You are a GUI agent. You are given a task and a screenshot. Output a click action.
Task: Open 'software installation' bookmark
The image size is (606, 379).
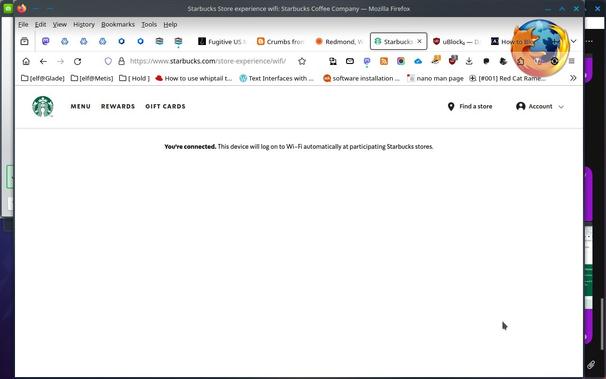[361, 78]
